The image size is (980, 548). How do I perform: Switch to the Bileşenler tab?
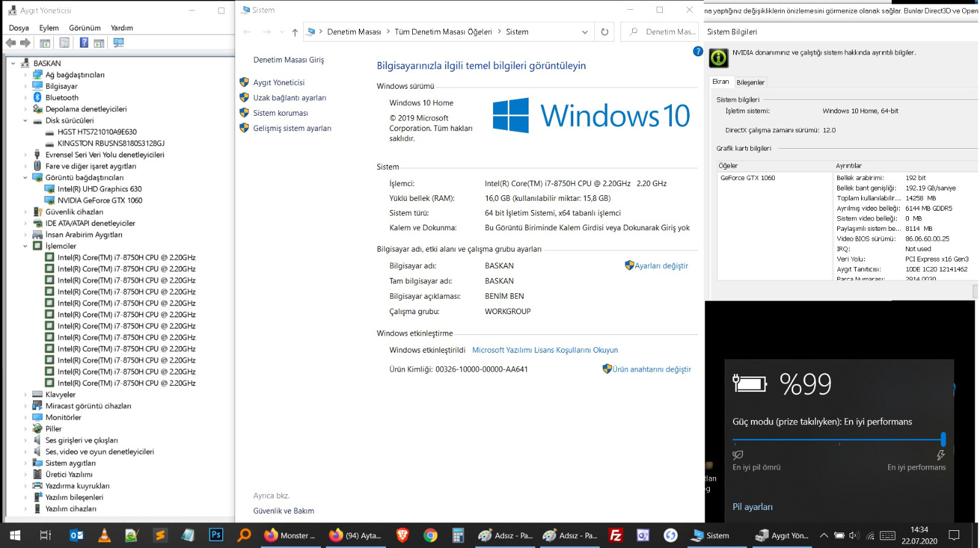[x=750, y=82]
